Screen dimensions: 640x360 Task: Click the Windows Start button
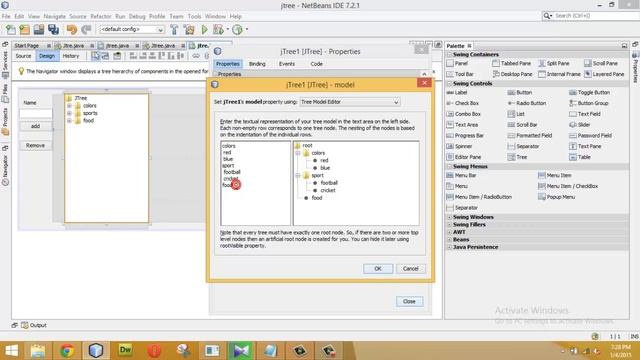click(11, 351)
